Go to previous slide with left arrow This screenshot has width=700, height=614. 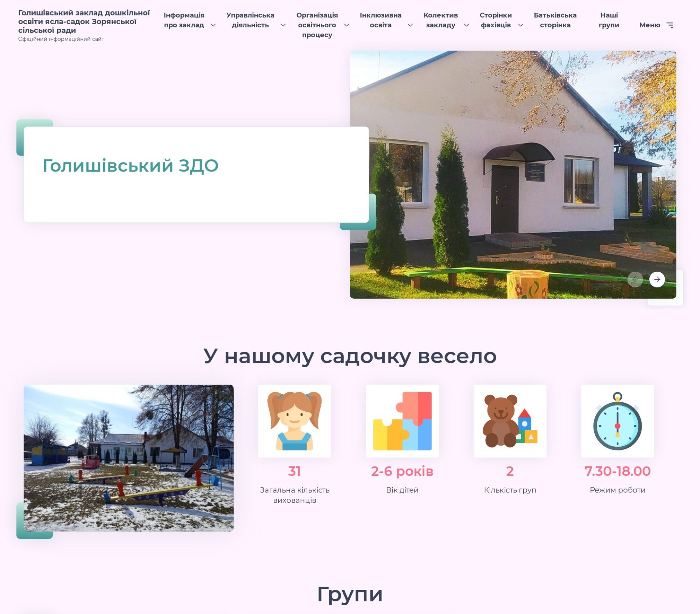pos(635,279)
